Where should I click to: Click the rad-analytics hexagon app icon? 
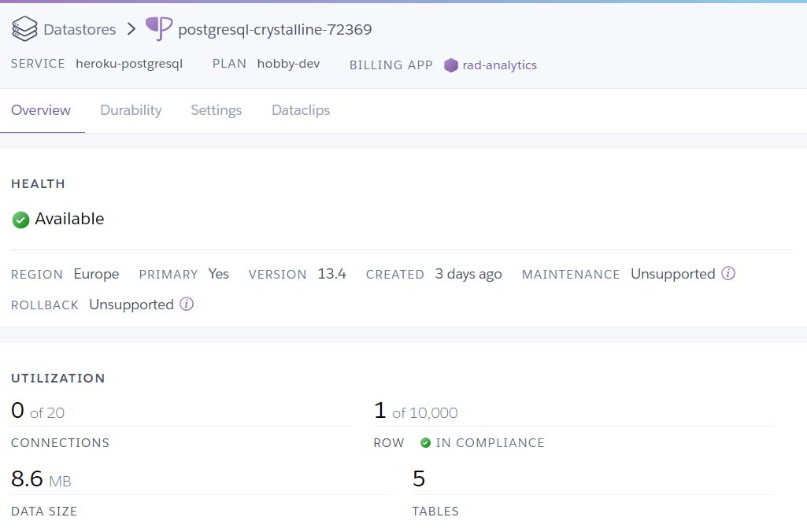coord(451,65)
